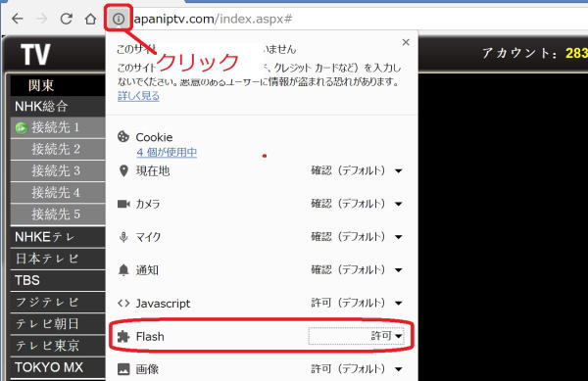Expand the 現在地 location permission dropdown

[357, 170]
